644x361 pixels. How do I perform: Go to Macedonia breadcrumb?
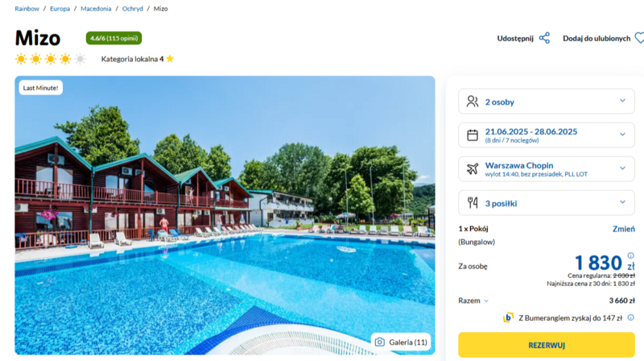(96, 9)
